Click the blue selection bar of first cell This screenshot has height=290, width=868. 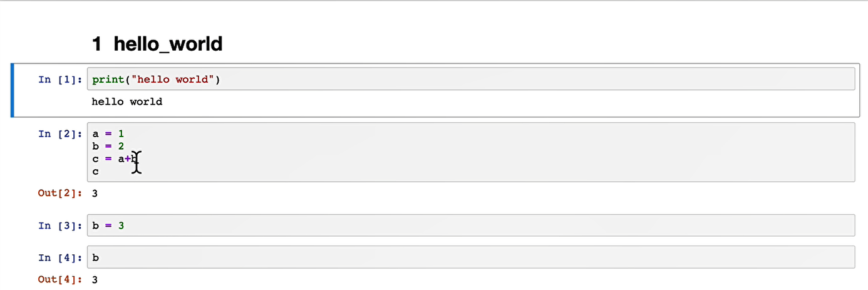click(12, 90)
